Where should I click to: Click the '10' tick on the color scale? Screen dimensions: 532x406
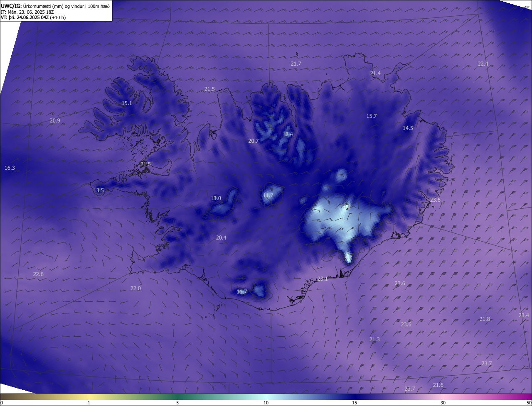click(x=266, y=403)
